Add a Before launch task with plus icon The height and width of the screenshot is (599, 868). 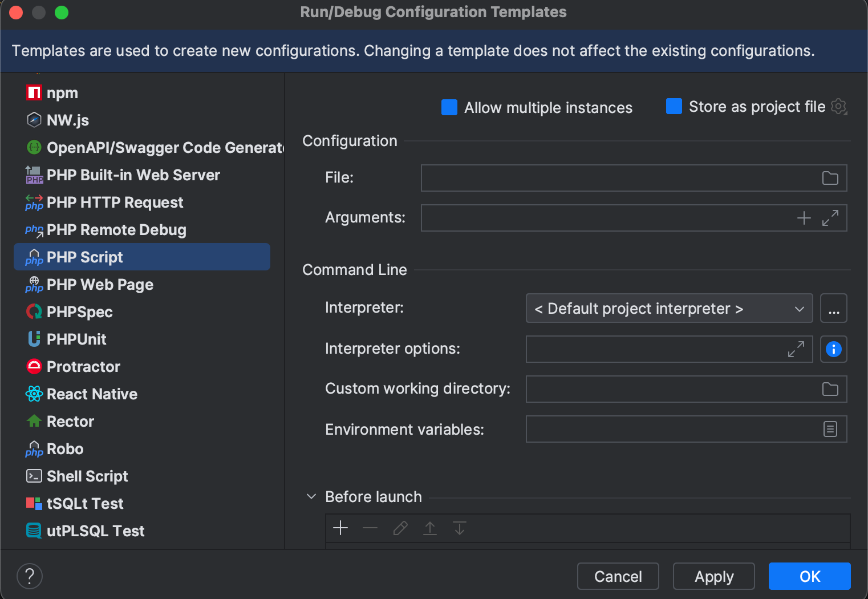click(x=340, y=528)
